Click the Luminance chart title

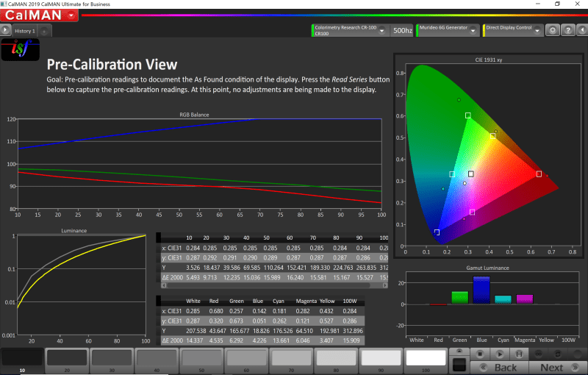click(x=74, y=231)
